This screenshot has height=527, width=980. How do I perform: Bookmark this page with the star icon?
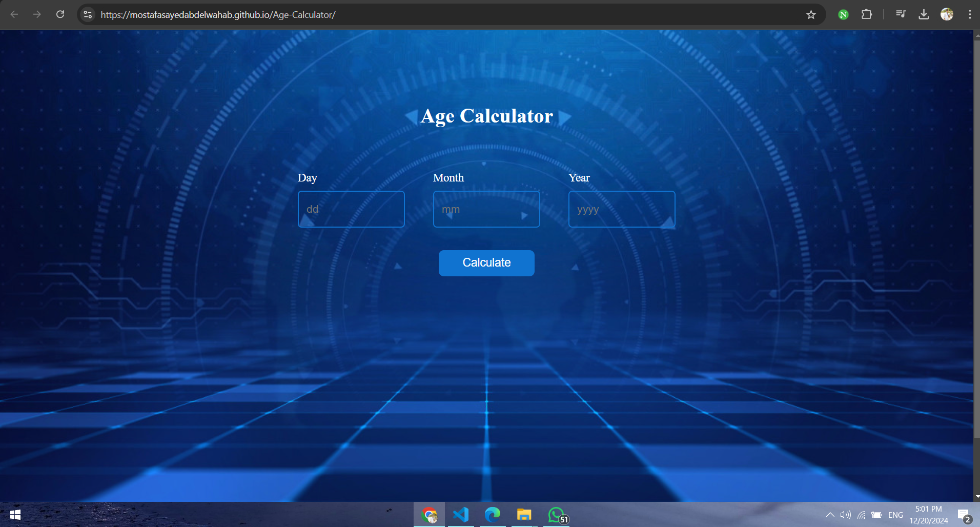click(x=811, y=15)
